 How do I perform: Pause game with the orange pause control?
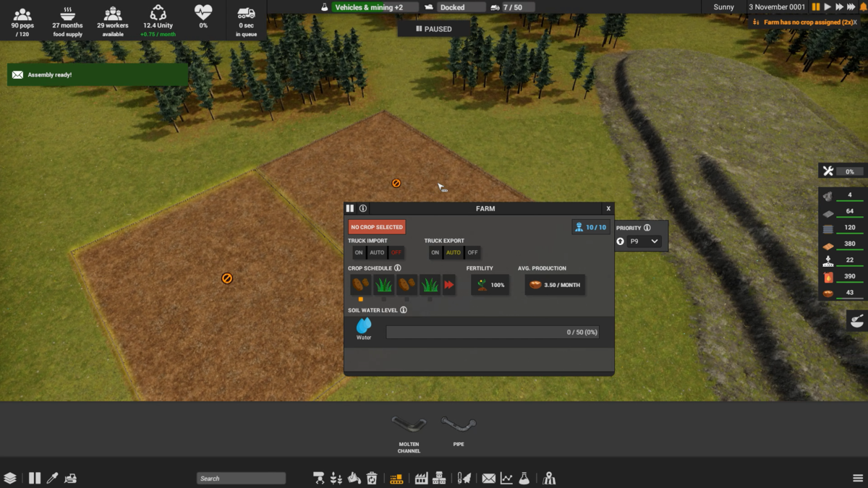(x=816, y=7)
